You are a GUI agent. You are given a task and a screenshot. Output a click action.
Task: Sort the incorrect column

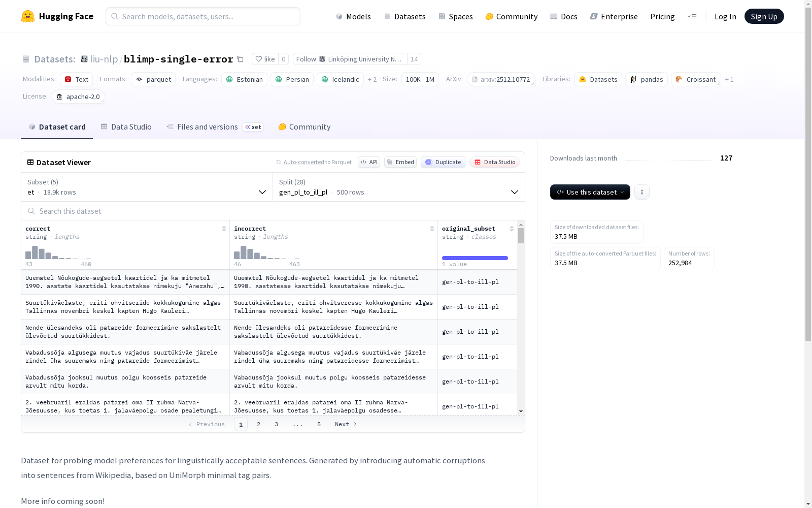(x=432, y=229)
